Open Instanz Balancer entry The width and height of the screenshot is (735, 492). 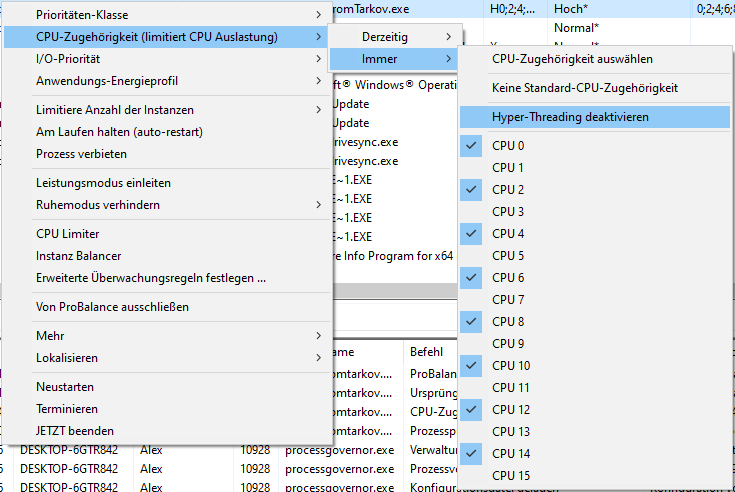tap(167, 256)
